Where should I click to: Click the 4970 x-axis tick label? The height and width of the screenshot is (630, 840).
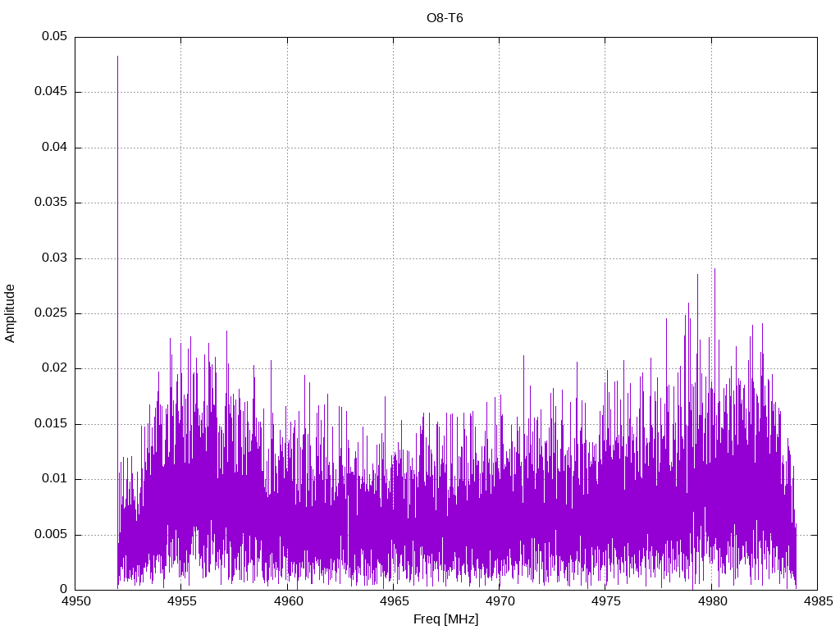tap(499, 601)
